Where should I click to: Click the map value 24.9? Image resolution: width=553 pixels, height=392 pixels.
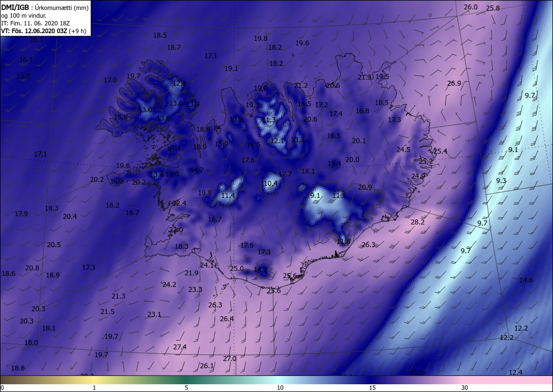click(418, 176)
